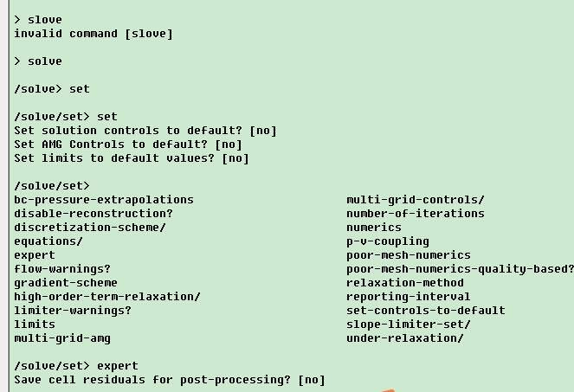The image size is (574, 392).
Task: Click the slope-limiter-set/ submenu
Action: [409, 325]
